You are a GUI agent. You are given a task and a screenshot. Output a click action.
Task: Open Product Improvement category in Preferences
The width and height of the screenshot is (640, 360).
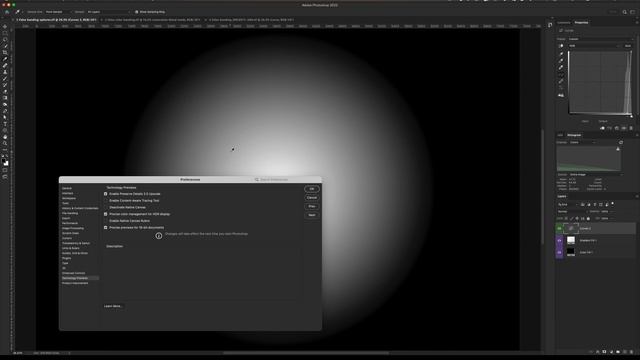pos(75,283)
